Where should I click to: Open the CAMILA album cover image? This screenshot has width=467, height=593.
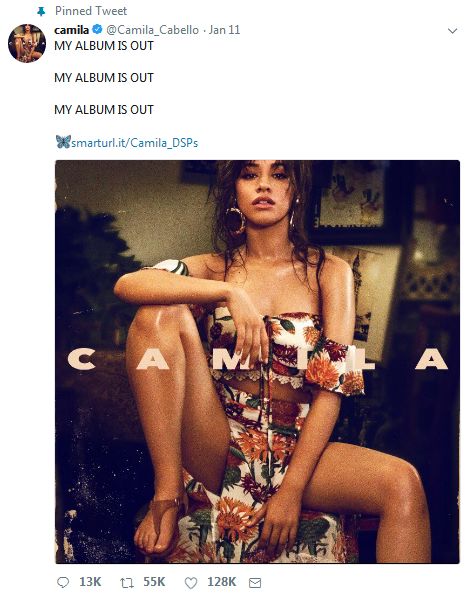coord(257,362)
